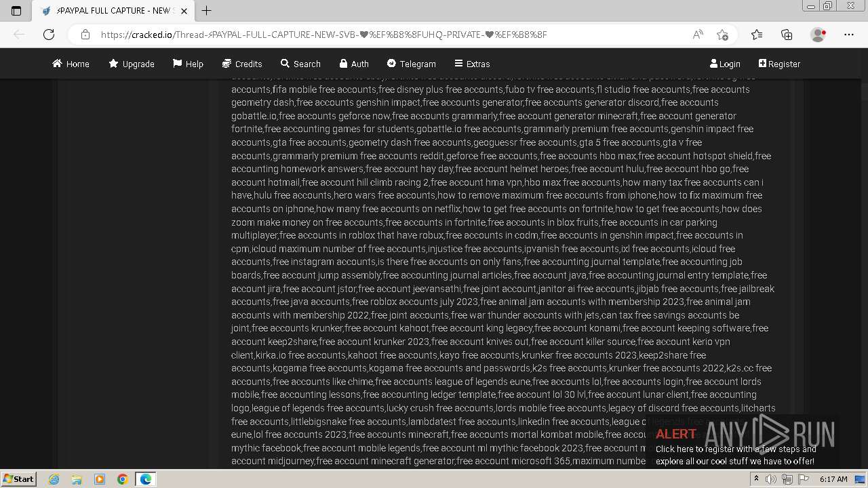Launch Internet Explorer from taskbar
Viewport: 868px width, 488px height.
(x=54, y=479)
